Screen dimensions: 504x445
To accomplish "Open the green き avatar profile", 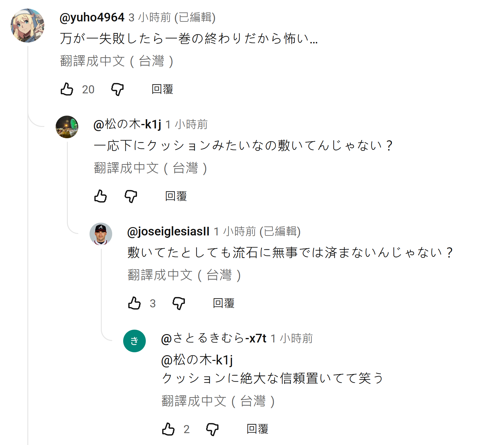I will [134, 341].
